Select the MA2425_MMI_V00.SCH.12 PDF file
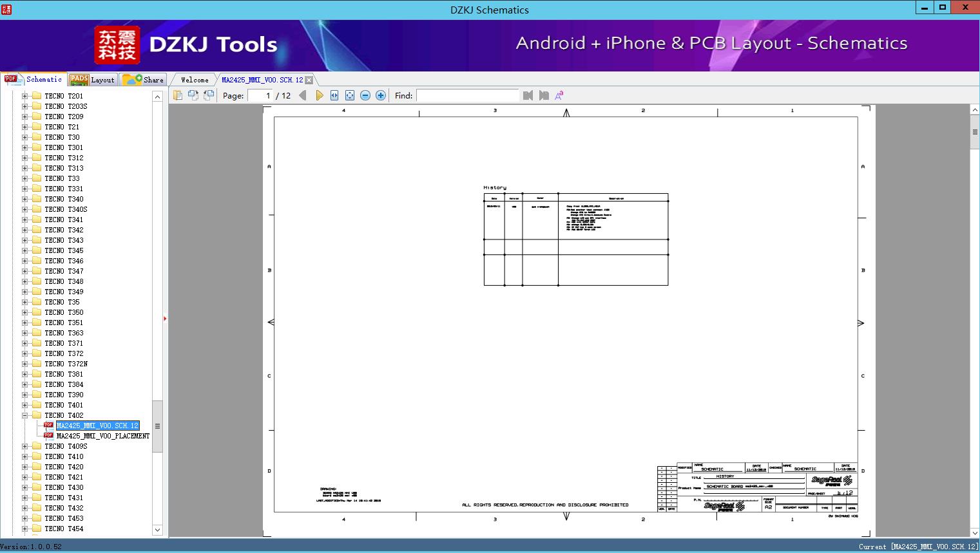The image size is (980, 553). (97, 426)
